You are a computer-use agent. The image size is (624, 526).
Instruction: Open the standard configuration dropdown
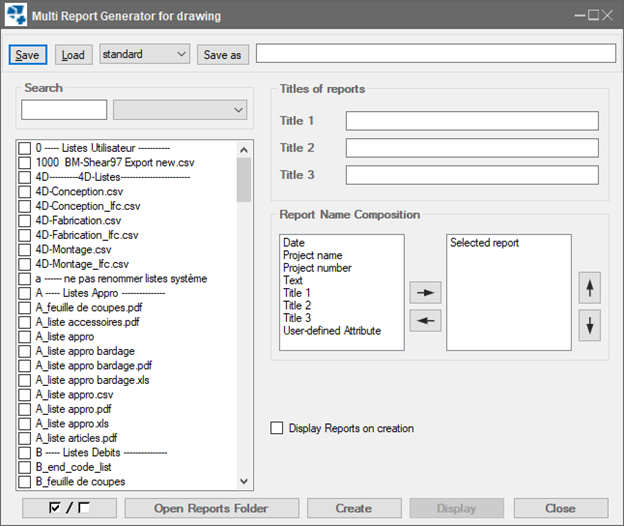144,54
